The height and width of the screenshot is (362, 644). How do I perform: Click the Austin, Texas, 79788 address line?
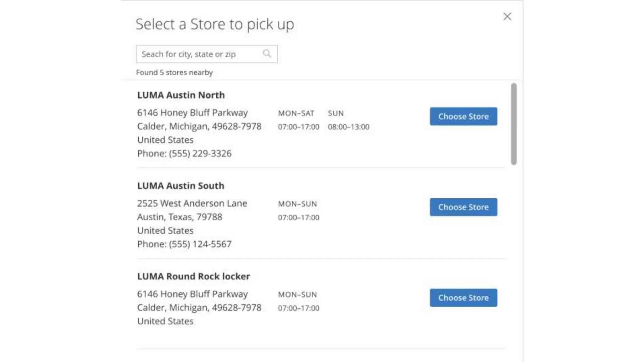click(180, 217)
